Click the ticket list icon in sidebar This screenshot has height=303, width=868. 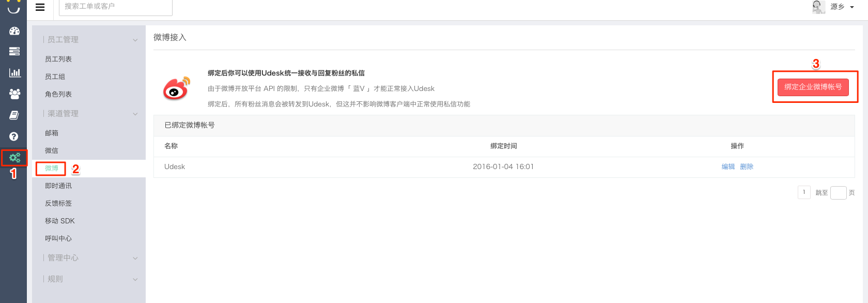point(14,51)
